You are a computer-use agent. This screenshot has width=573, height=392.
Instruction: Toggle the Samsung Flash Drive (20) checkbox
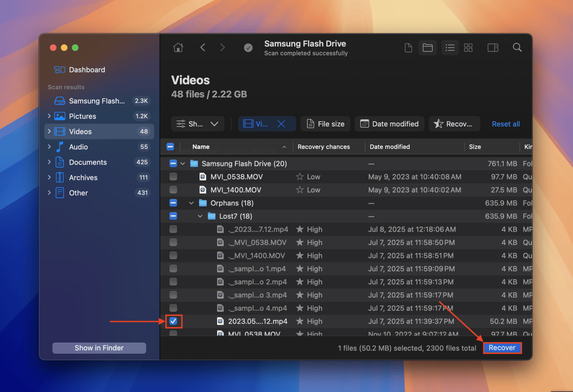coord(173,164)
